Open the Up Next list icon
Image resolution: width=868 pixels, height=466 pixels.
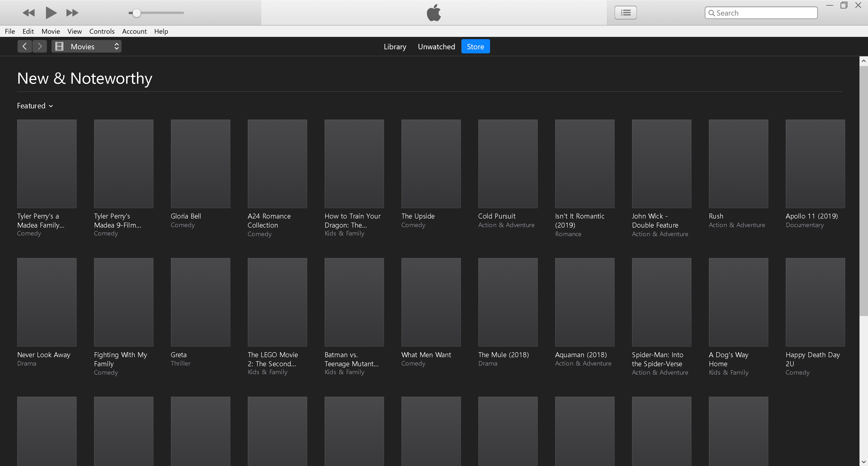[625, 13]
